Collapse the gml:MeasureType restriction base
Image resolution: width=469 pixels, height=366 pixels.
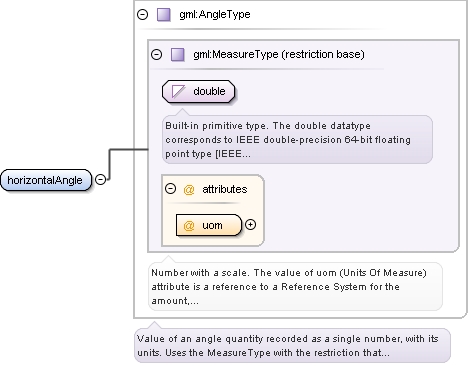click(156, 54)
